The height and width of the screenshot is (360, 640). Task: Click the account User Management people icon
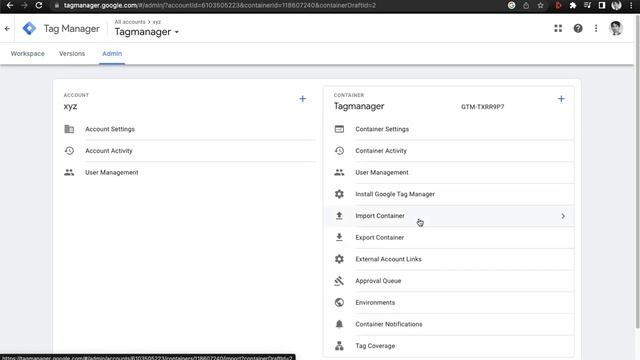coord(69,172)
